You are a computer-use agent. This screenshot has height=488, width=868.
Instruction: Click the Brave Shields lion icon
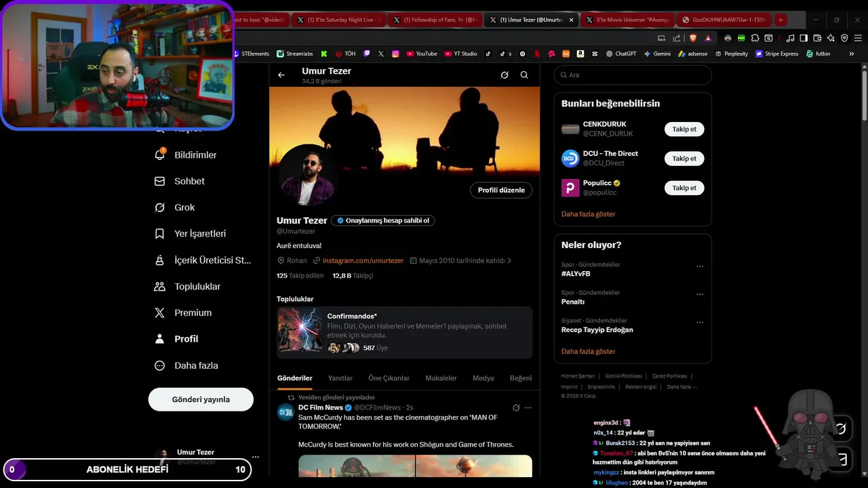pyautogui.click(x=693, y=38)
